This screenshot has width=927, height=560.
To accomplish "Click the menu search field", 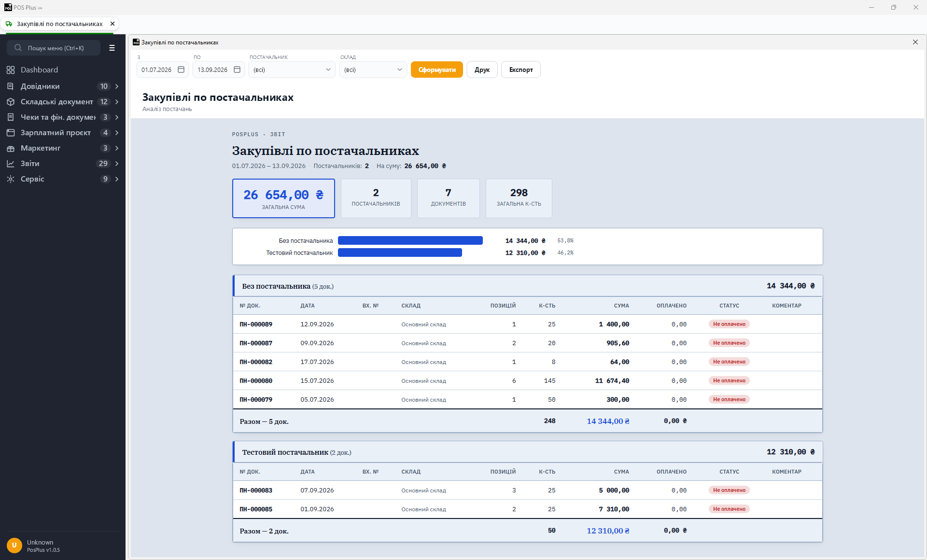I will pyautogui.click(x=54, y=48).
